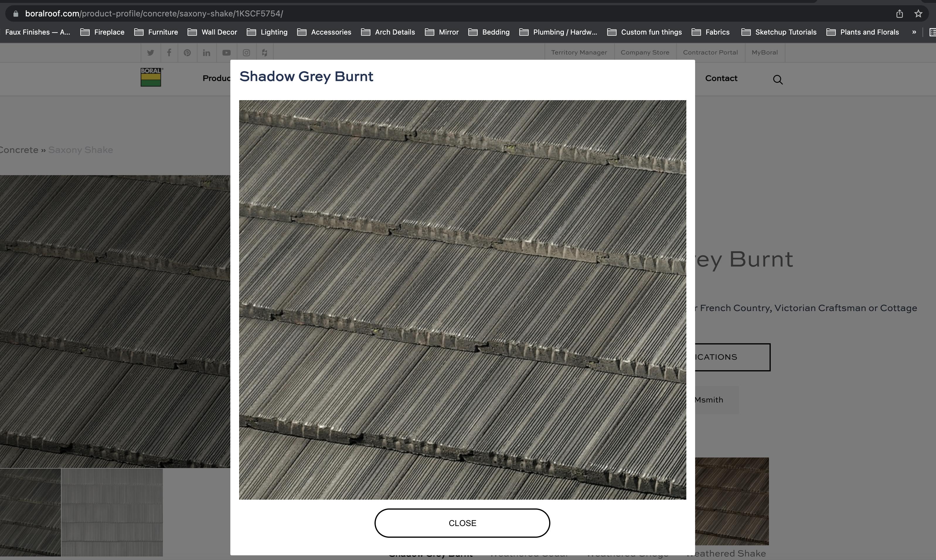Open the Contractor Portal link
936x560 pixels.
[x=710, y=52]
